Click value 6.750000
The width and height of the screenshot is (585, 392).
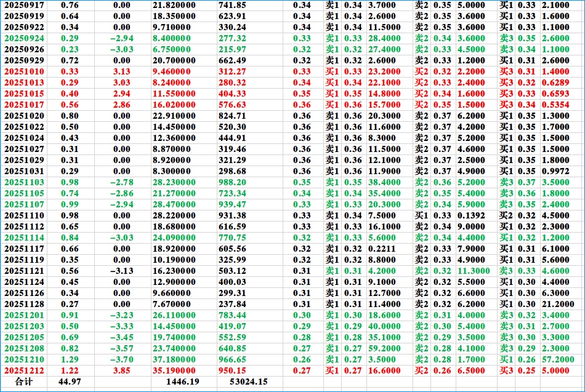171,50
